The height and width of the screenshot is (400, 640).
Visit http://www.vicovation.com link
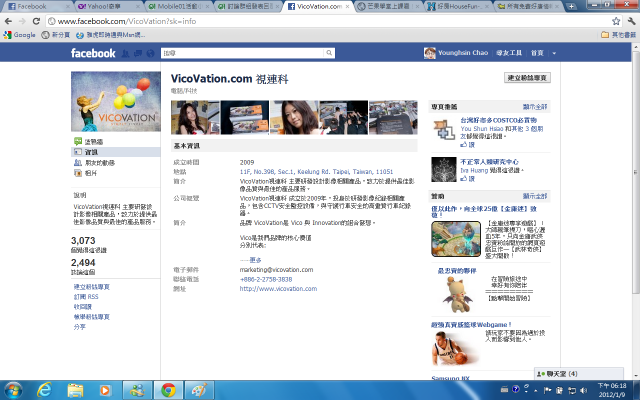point(278,289)
